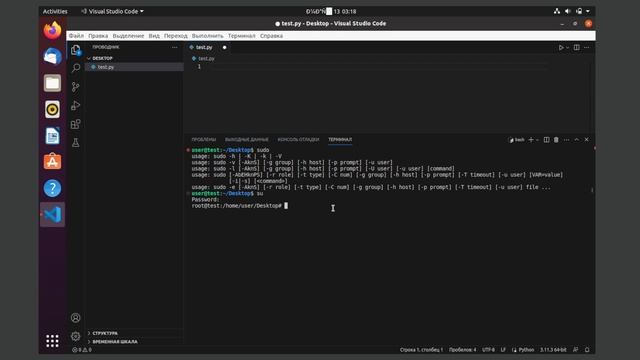Open Thunderbird mail from the dock
This screenshot has width=640, height=360.
tap(52, 57)
